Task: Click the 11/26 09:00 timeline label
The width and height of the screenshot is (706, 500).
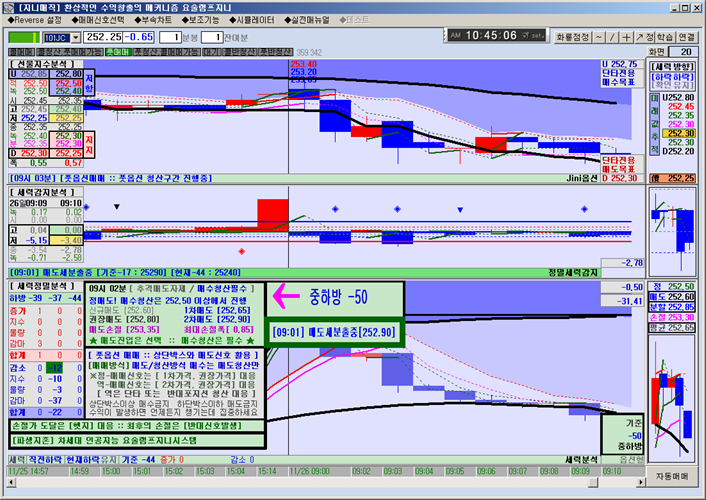Action: click(310, 471)
